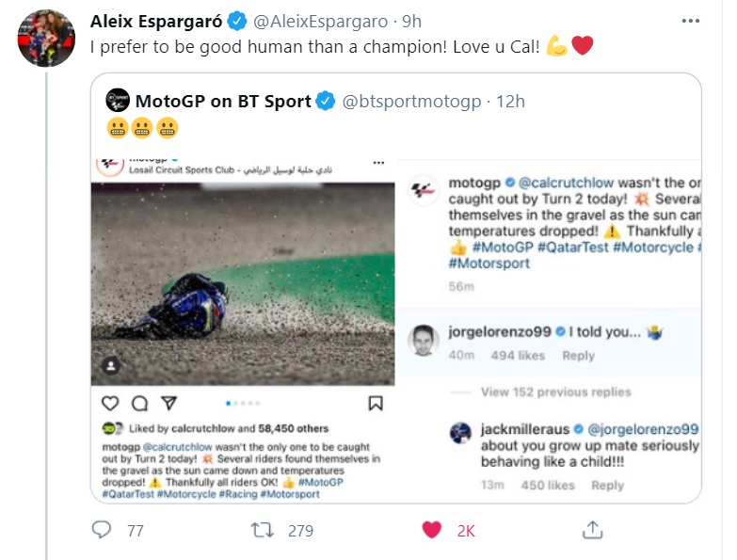Click the Aleix Espargaró display name

pos(156,21)
